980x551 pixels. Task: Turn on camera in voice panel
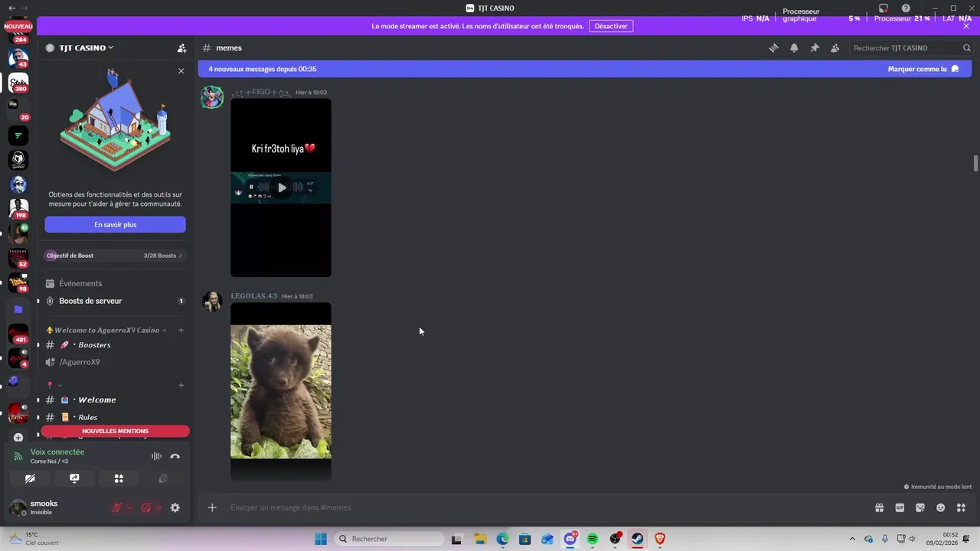coord(30,478)
